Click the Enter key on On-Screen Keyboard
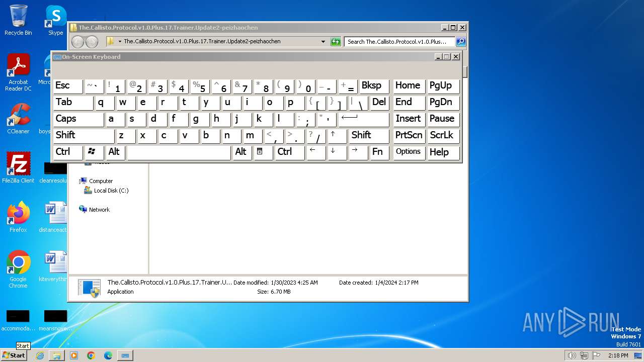The width and height of the screenshot is (644, 362). (x=364, y=119)
